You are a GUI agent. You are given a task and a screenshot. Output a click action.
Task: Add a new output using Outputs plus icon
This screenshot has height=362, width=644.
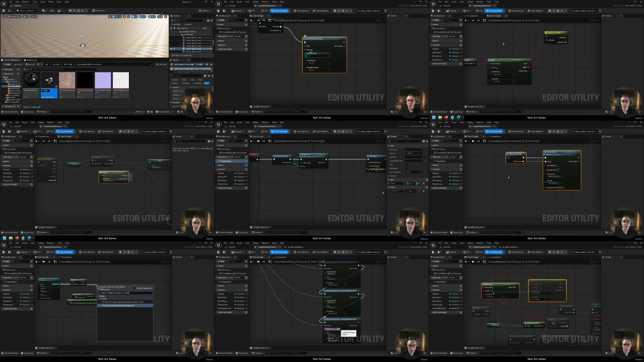427,187
